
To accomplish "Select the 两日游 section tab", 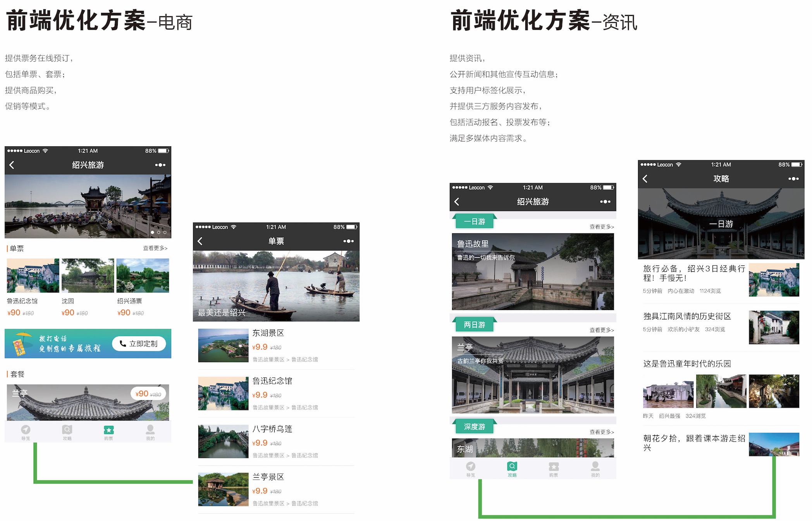I will [x=474, y=325].
